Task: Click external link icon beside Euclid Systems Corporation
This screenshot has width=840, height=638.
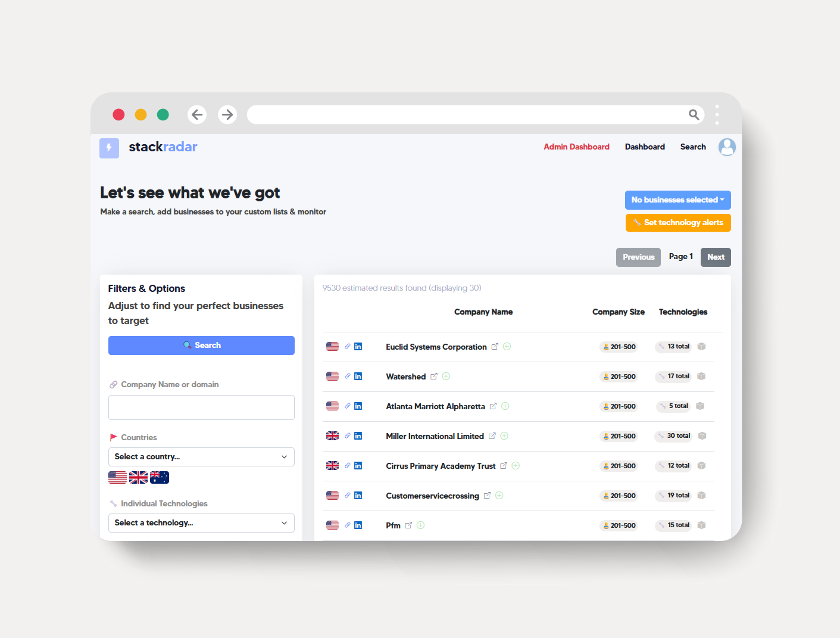Action: 495,347
